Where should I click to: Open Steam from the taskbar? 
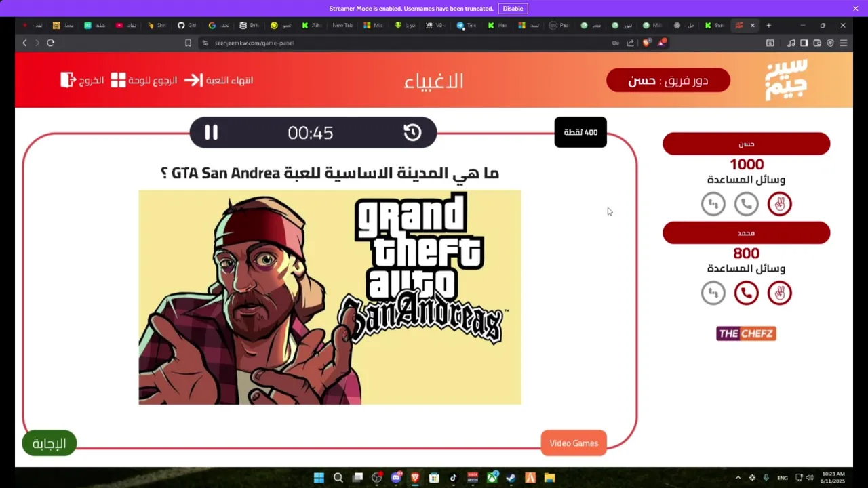[511, 478]
